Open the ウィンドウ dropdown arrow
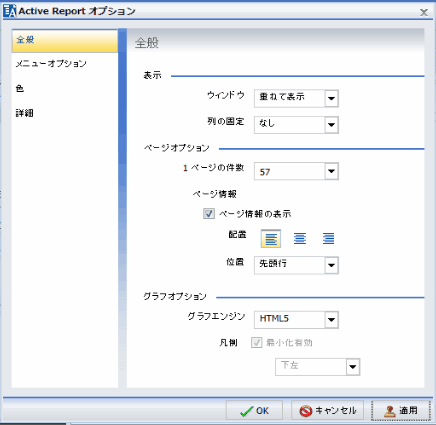The image size is (436, 425). 331,98
